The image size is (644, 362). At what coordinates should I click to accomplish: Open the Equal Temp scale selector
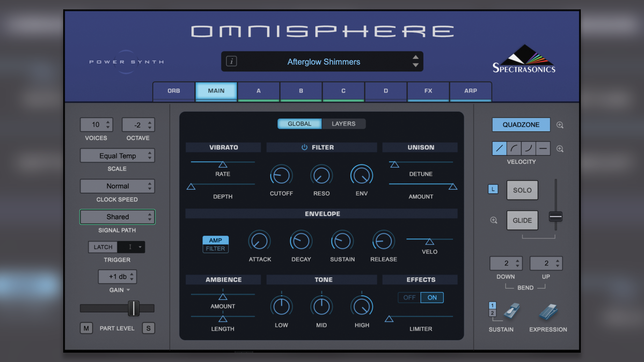pyautogui.click(x=117, y=156)
